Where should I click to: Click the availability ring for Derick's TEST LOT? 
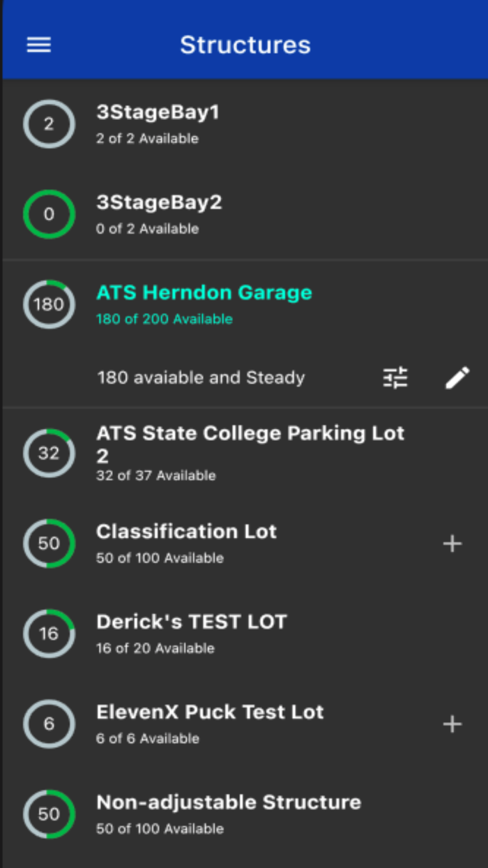click(48, 634)
